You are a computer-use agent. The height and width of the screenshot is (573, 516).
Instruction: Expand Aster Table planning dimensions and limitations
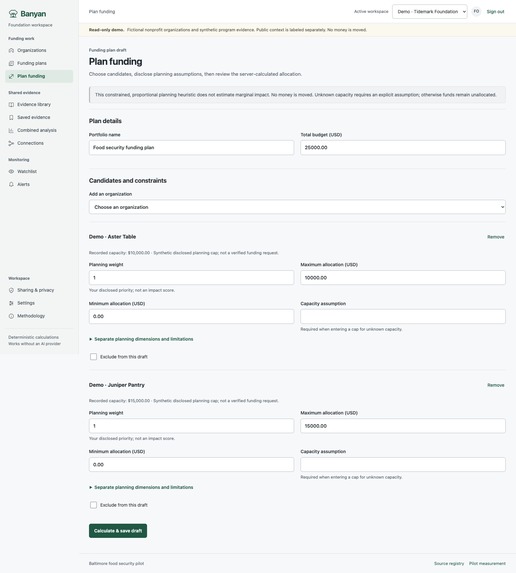click(x=141, y=339)
